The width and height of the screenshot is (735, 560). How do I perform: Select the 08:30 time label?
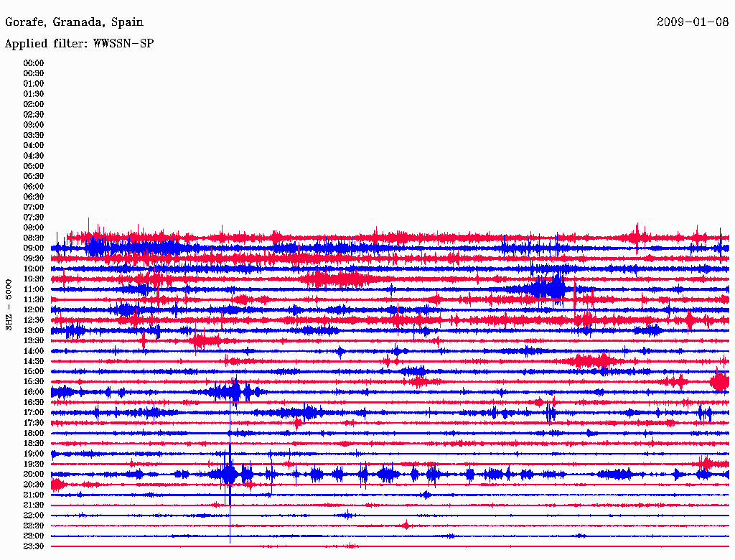tap(33, 238)
